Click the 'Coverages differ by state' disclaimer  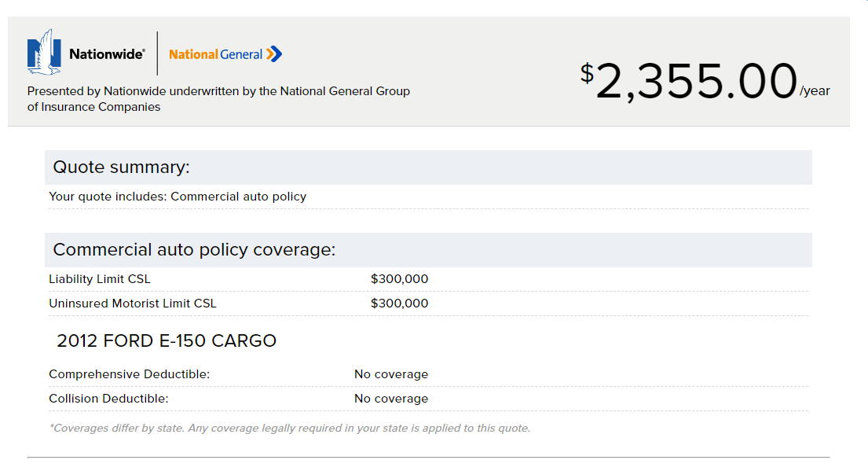coord(289,429)
